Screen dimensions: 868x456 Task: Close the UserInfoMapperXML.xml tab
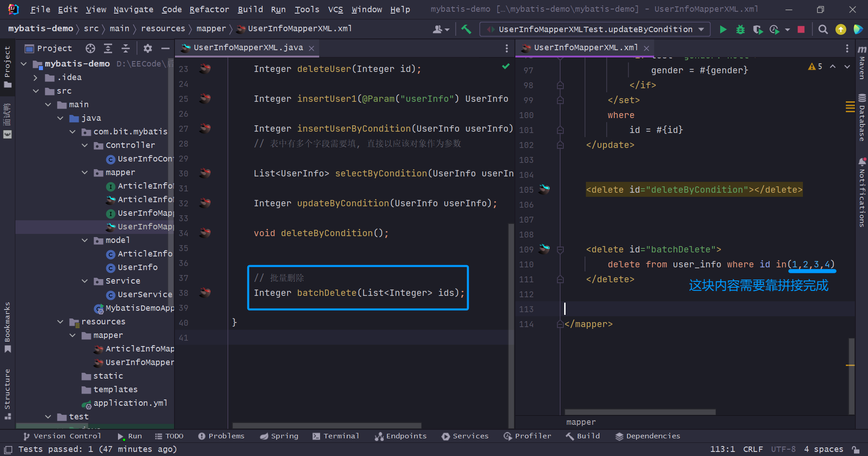pos(646,48)
